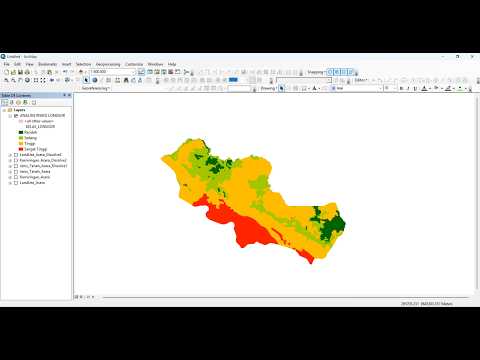480x360 pixels.
Task: Select the Zoom In tool
Action: [x=6, y=80]
